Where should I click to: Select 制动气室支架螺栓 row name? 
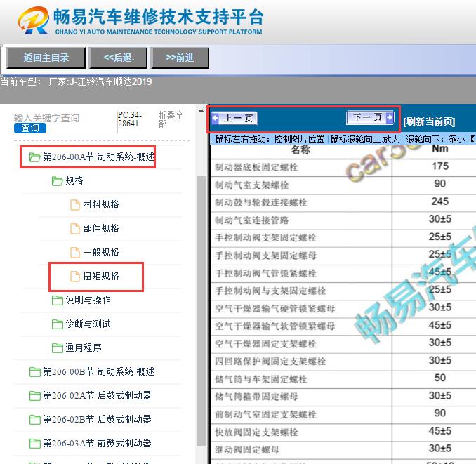click(251, 185)
